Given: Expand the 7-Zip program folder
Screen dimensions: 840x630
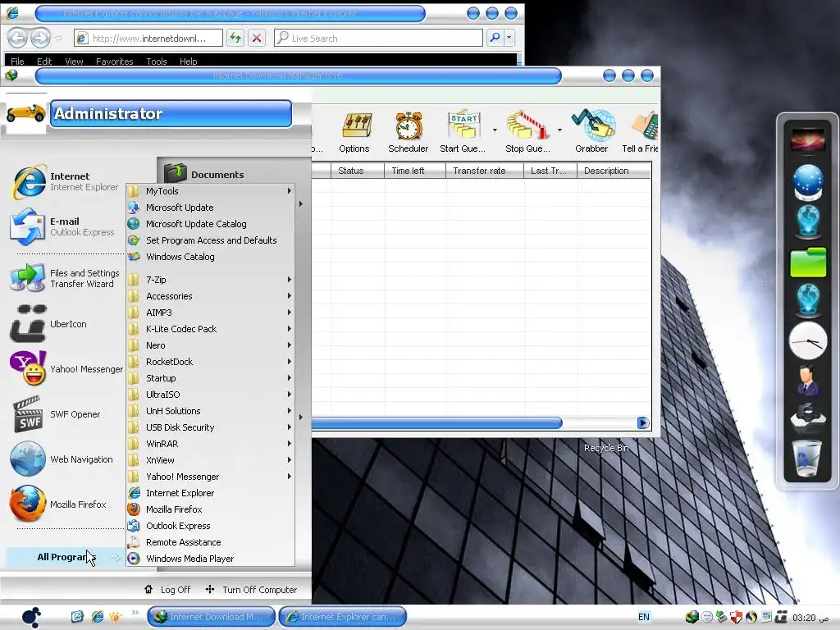Looking at the screenshot, I should coord(211,280).
